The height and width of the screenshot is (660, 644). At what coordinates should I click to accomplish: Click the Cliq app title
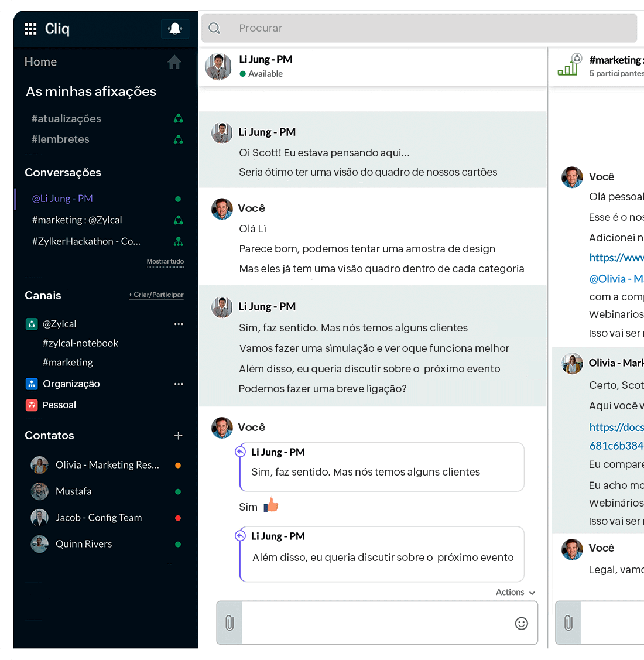click(x=57, y=29)
